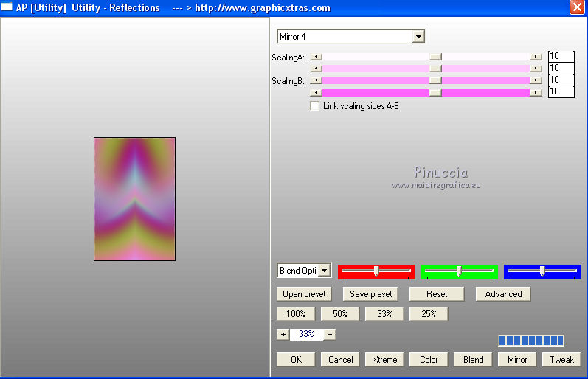Click the second ScalingA slider thumb

coord(435,69)
